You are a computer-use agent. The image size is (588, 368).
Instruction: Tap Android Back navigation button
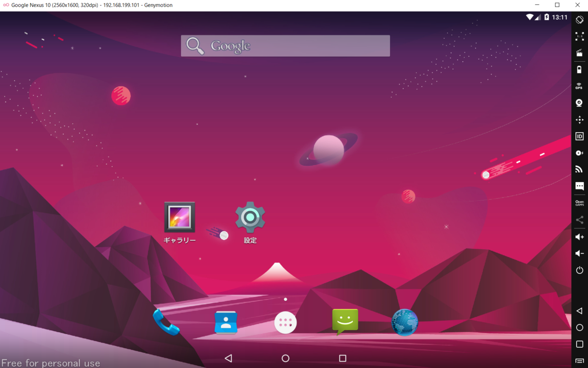tap(228, 358)
